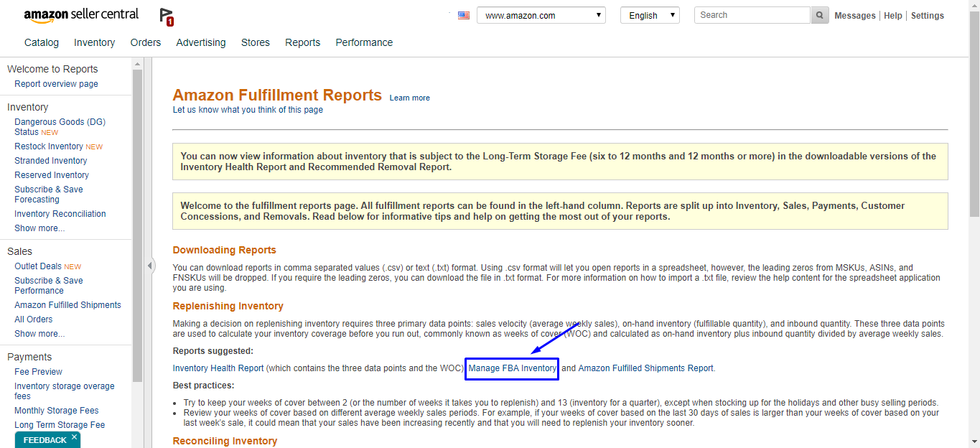Open the Inventory menu
Screen dimensions: 980x448
(94, 42)
